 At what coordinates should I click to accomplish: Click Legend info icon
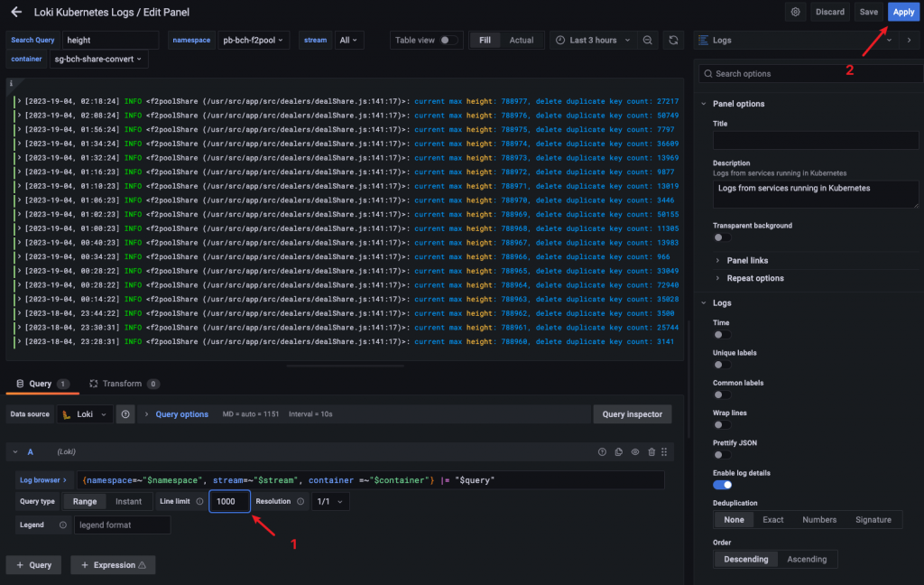point(62,525)
